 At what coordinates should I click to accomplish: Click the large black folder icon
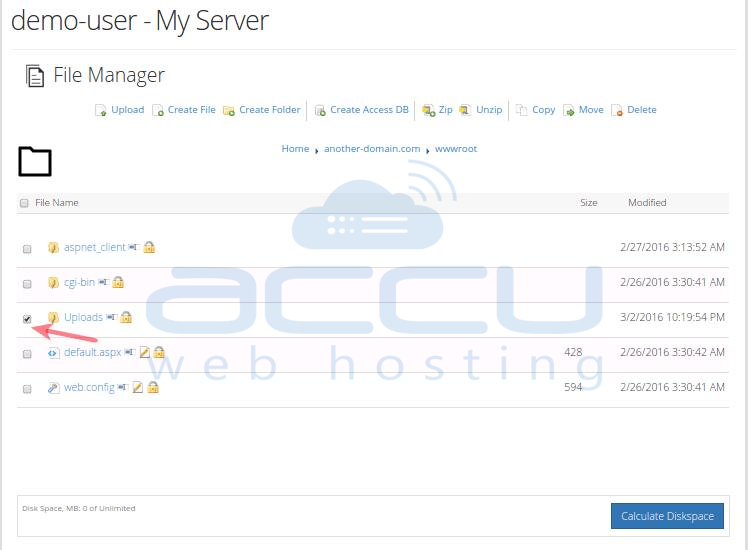(x=35, y=161)
